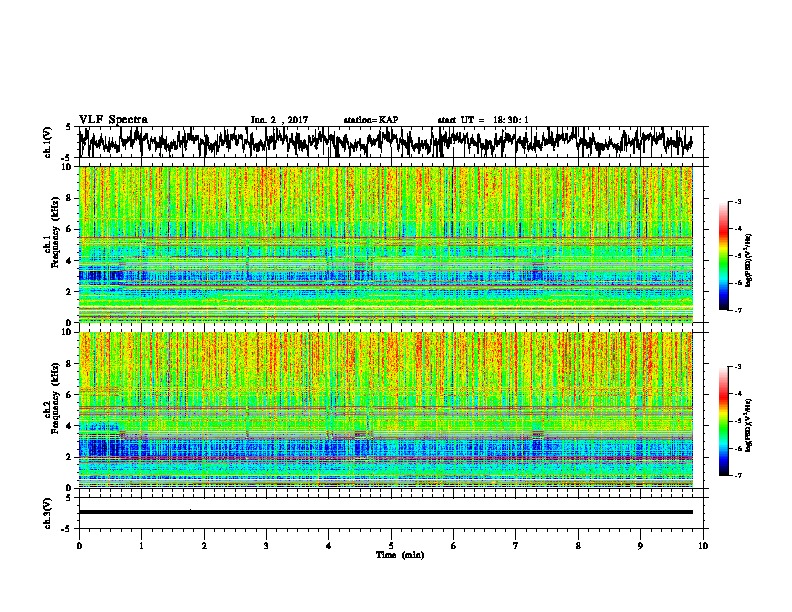
Task: Click the upper ch.1 color scale bar
Action: point(723,256)
